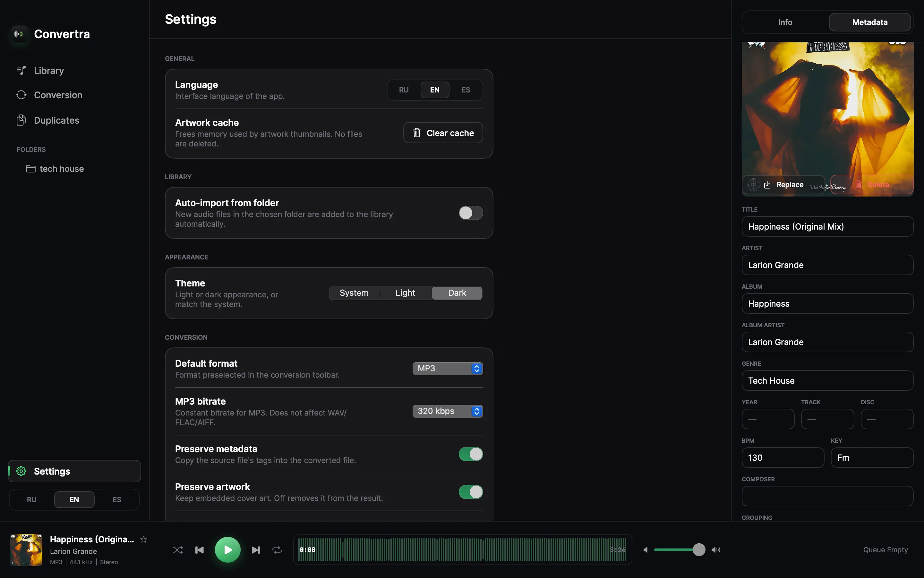Toggle shuffle playback
This screenshot has height=578, width=924.
tap(177, 550)
